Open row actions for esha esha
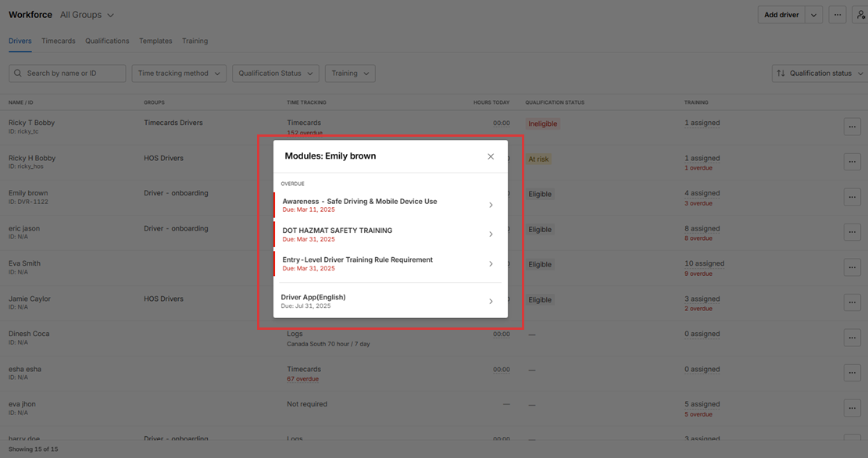The width and height of the screenshot is (868, 458). tap(852, 373)
